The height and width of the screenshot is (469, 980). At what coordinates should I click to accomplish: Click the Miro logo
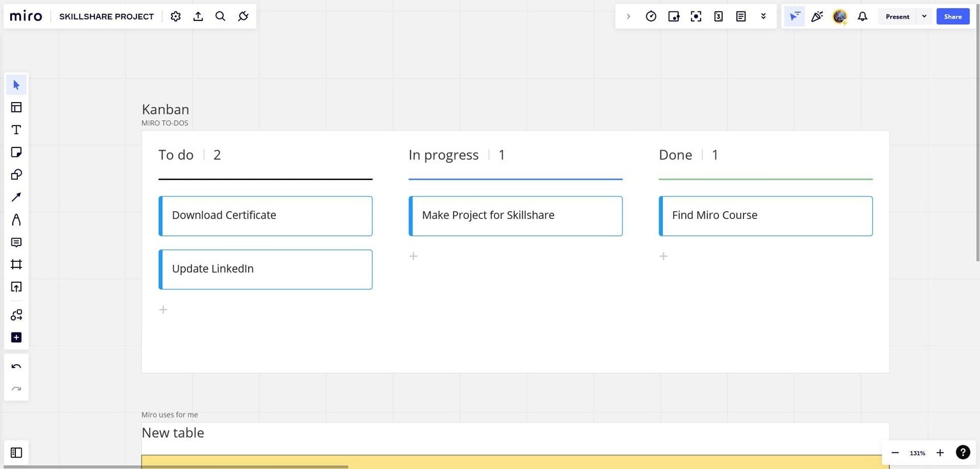pos(26,17)
